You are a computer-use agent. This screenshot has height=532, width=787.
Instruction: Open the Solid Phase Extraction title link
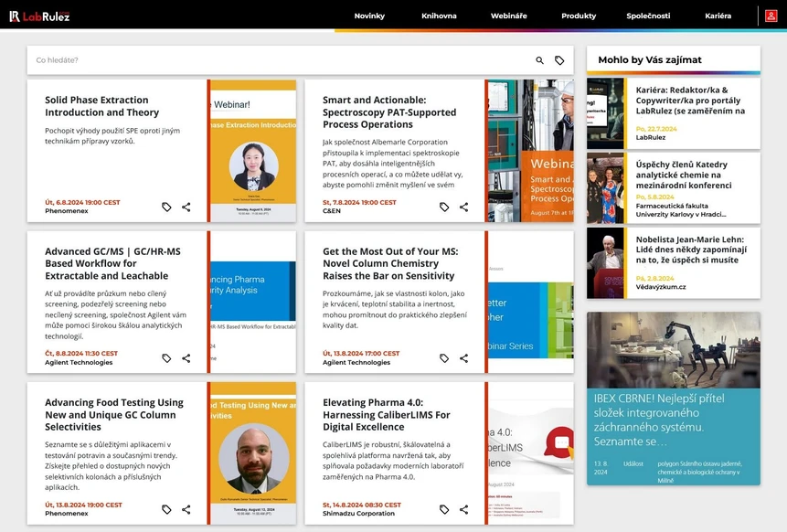tap(101, 106)
